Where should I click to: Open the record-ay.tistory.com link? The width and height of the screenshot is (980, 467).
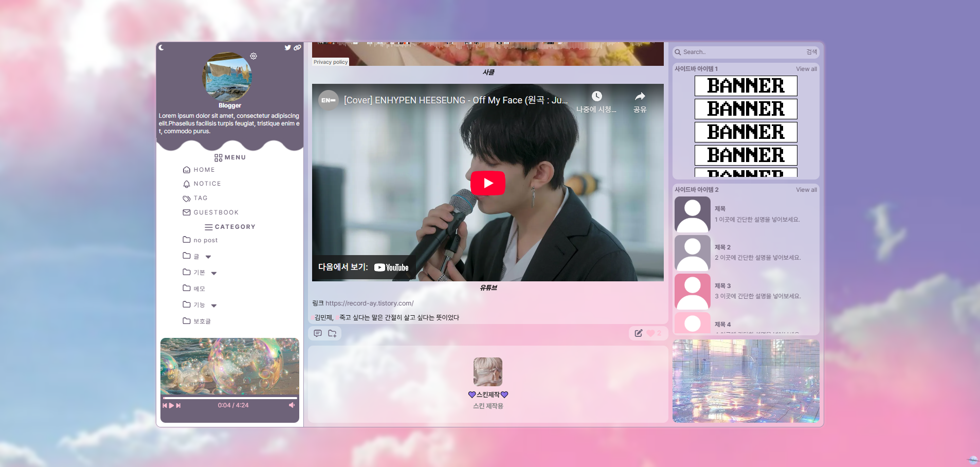click(370, 303)
